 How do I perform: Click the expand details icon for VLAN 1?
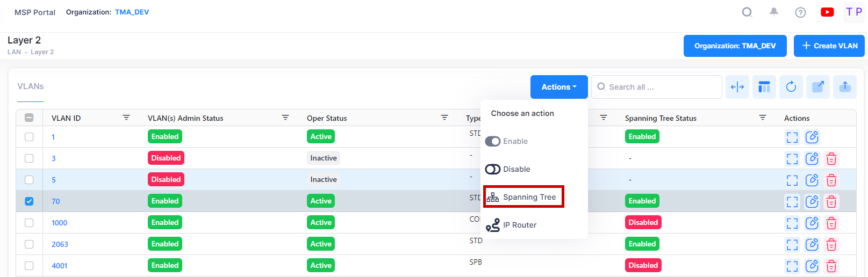pyautogui.click(x=792, y=137)
